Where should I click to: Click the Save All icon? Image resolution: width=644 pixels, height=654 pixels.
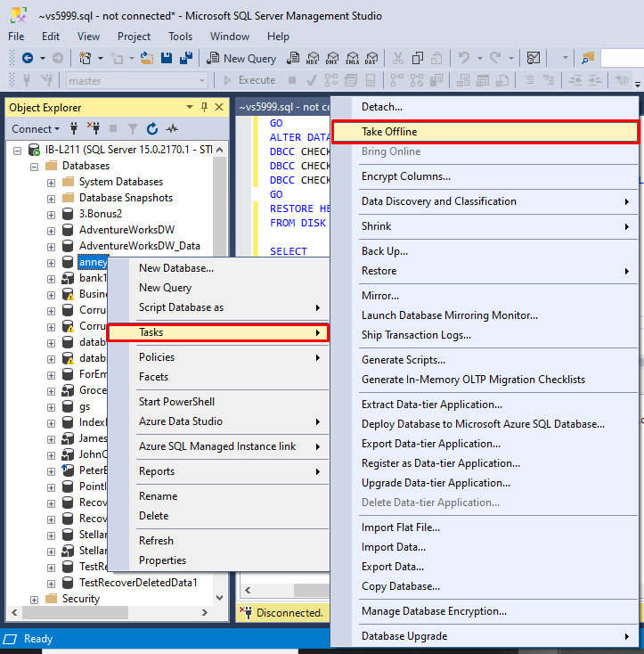pyautogui.click(x=186, y=58)
